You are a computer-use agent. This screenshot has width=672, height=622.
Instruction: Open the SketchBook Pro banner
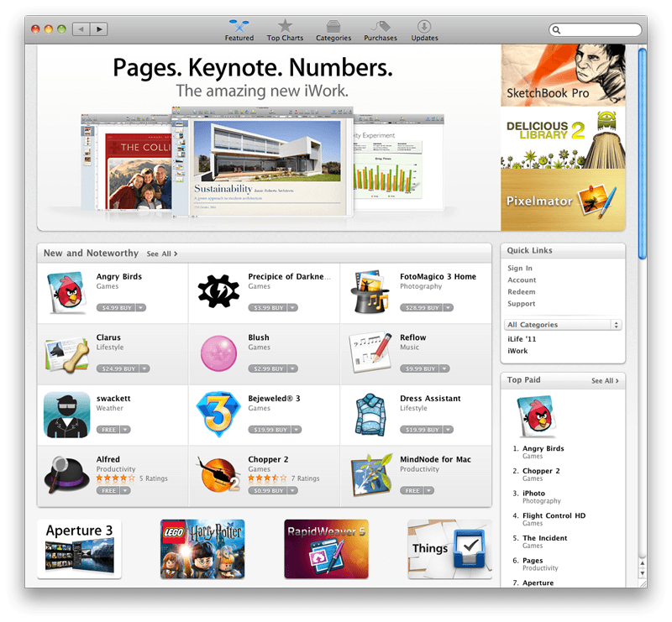point(563,76)
